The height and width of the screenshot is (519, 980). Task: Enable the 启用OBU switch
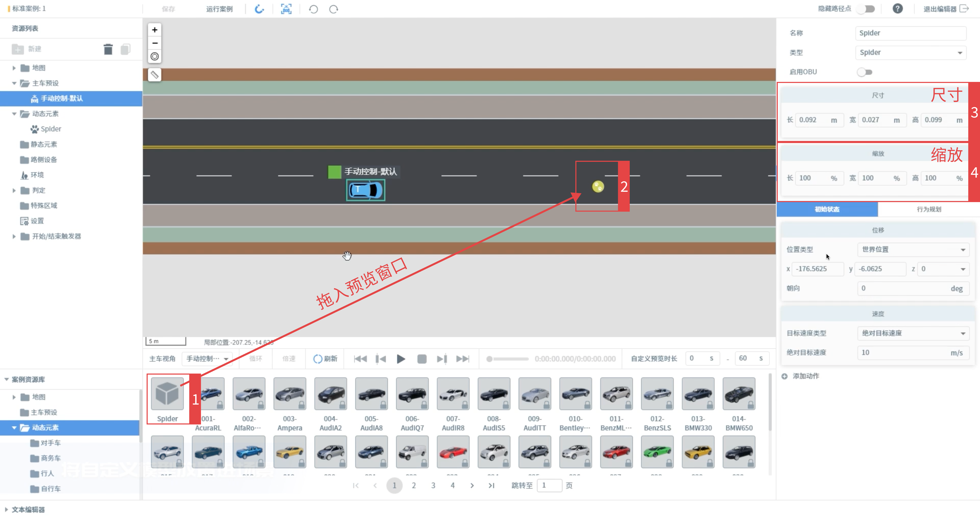coord(864,72)
